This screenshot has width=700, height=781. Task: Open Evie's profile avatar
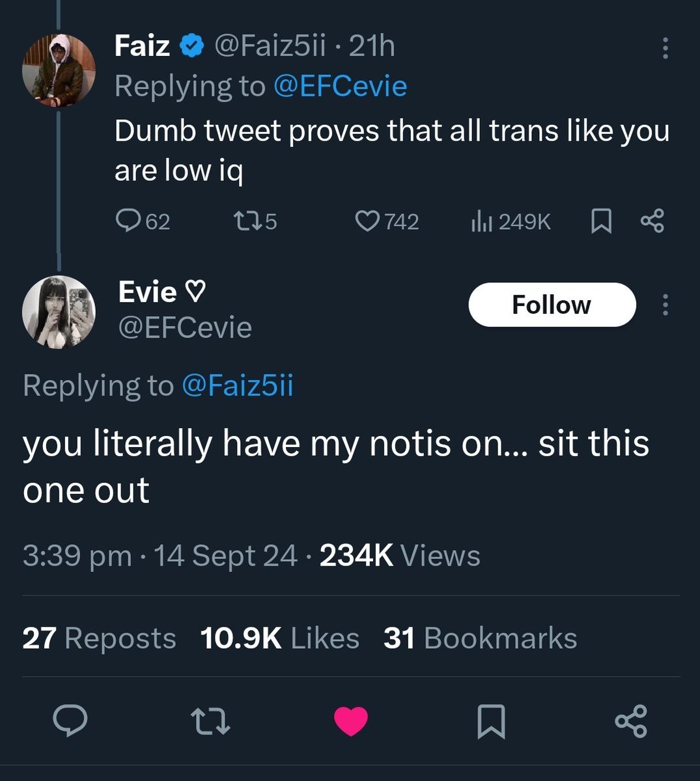coord(59,312)
